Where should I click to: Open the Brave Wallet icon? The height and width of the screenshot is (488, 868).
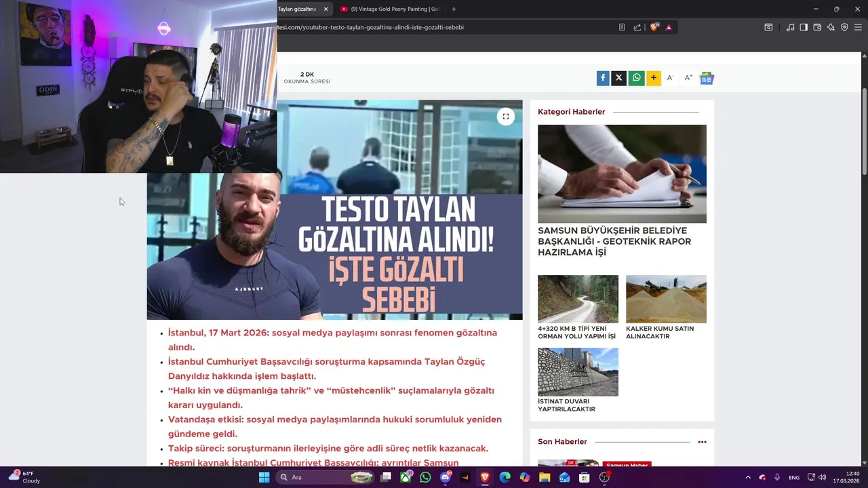click(817, 27)
